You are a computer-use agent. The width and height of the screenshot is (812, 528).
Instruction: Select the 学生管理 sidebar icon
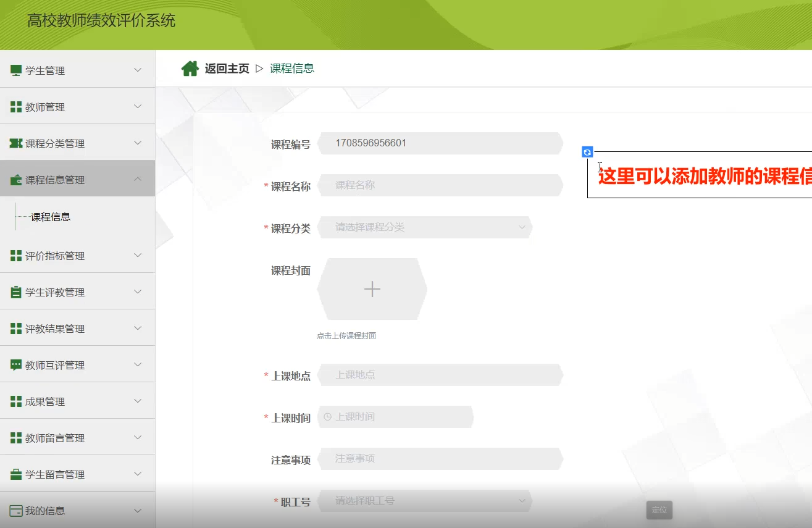(x=15, y=69)
